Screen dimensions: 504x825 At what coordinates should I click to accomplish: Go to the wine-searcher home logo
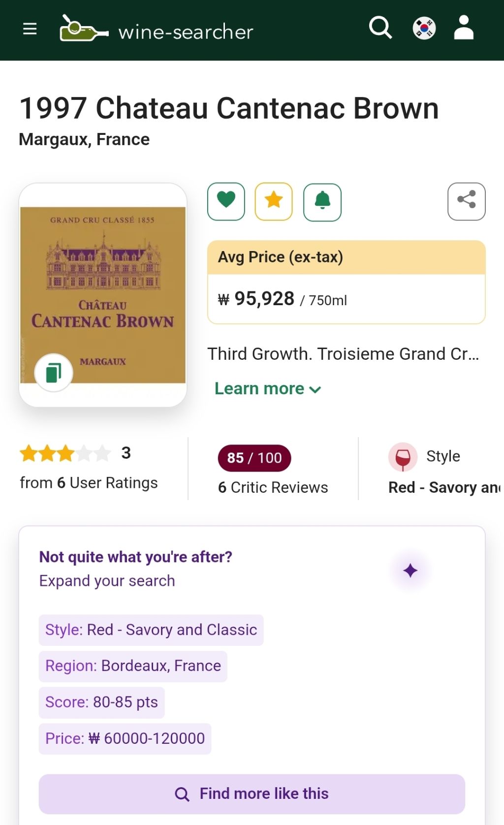[157, 30]
